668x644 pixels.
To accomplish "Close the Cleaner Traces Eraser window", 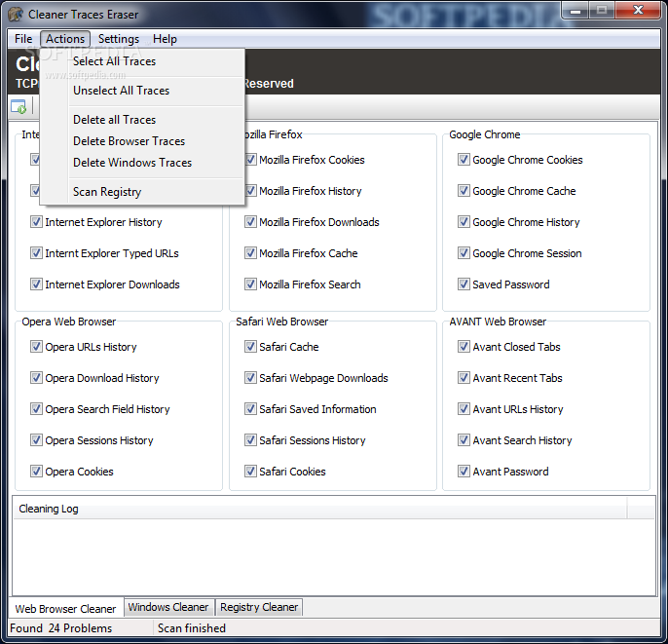I will coord(638,10).
